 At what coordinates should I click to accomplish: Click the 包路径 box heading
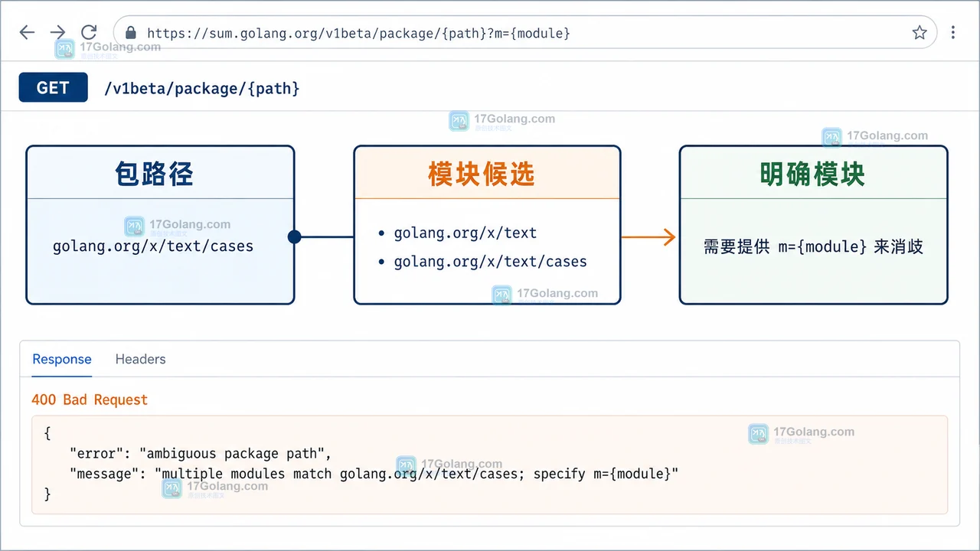click(x=154, y=174)
